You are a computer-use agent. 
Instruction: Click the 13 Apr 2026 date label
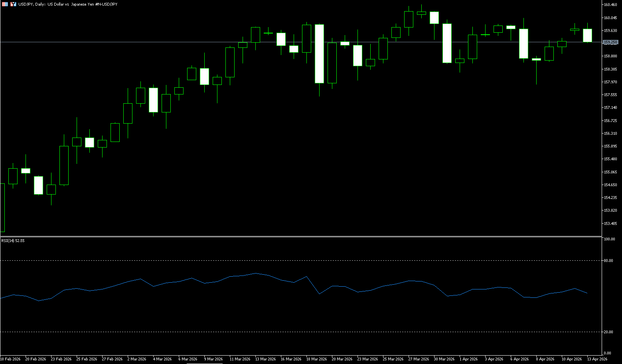597,359
